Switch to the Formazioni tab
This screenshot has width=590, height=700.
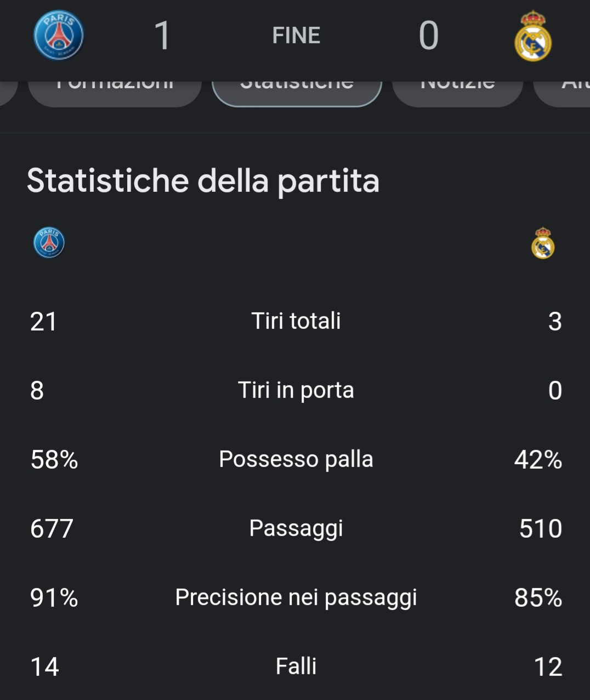115,92
